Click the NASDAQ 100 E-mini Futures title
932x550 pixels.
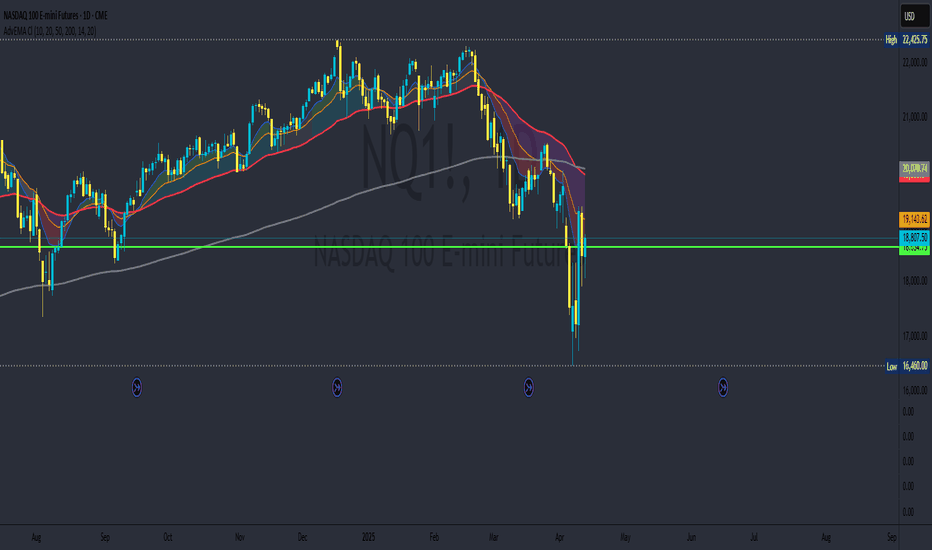pyautogui.click(x=55, y=15)
